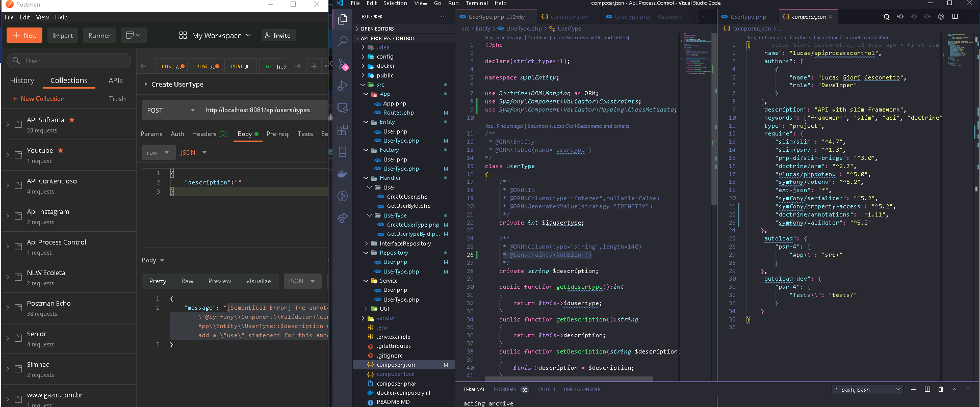The height and width of the screenshot is (407, 980).
Task: Click the UserType breadcrumb class symbol
Action: 565,29
